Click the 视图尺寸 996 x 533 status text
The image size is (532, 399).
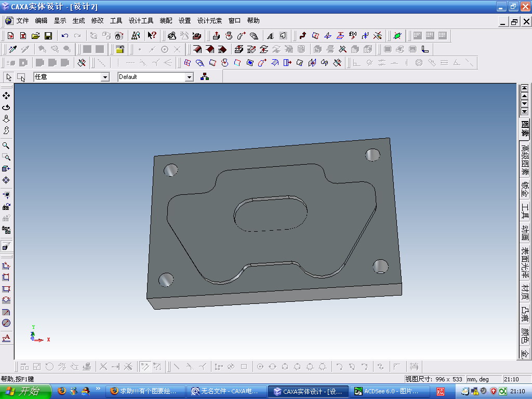tap(434, 379)
